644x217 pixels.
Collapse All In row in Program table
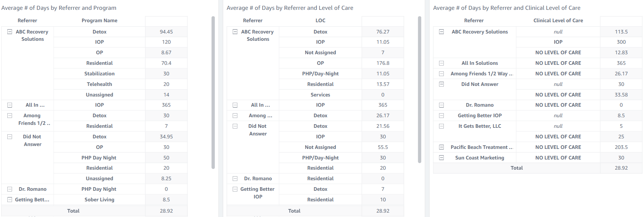tap(10, 105)
